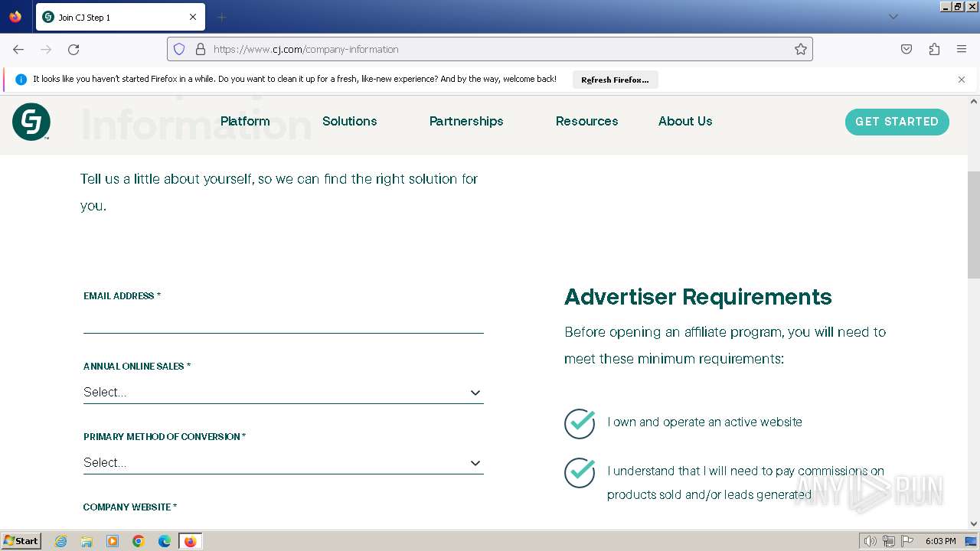Viewport: 980px width, 551px height.
Task: Bookmark this page with star icon
Action: [x=801, y=49]
